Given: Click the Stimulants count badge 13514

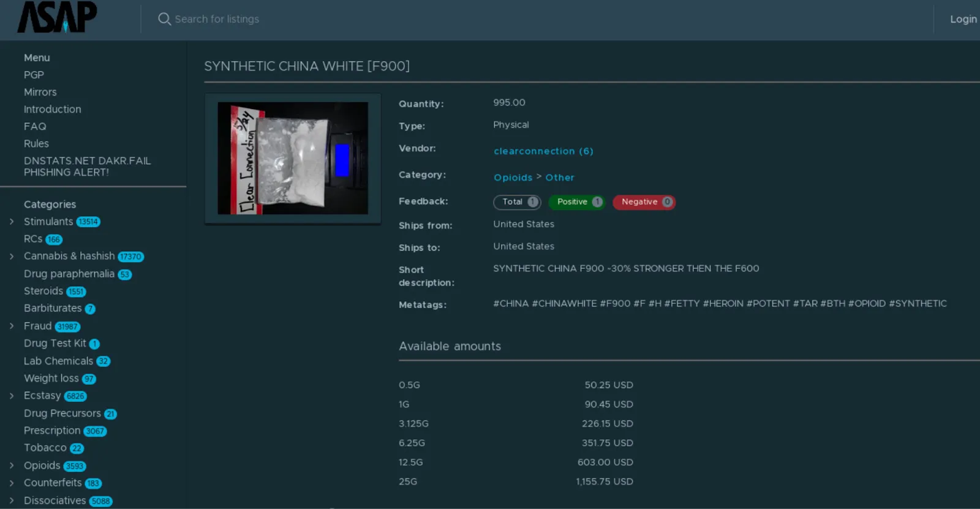Looking at the screenshot, I should tap(88, 222).
